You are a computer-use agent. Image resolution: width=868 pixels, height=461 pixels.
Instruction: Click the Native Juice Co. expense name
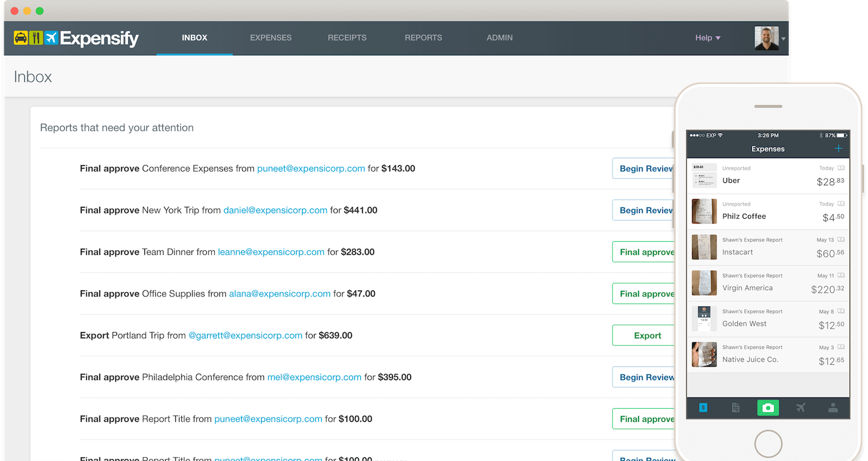(750, 359)
